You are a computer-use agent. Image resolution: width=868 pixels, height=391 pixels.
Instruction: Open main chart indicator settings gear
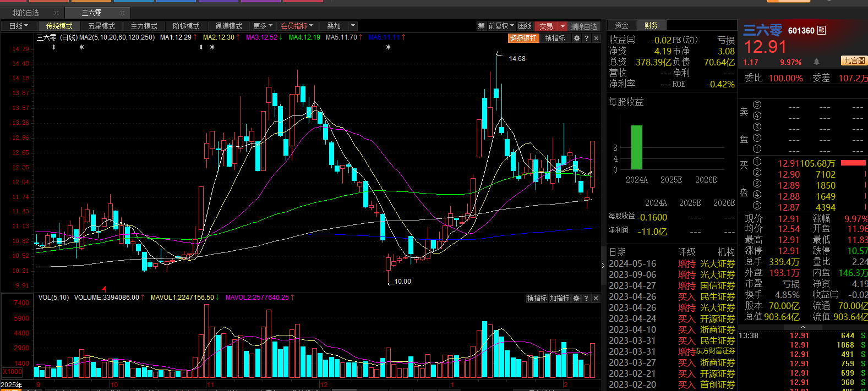[576, 38]
